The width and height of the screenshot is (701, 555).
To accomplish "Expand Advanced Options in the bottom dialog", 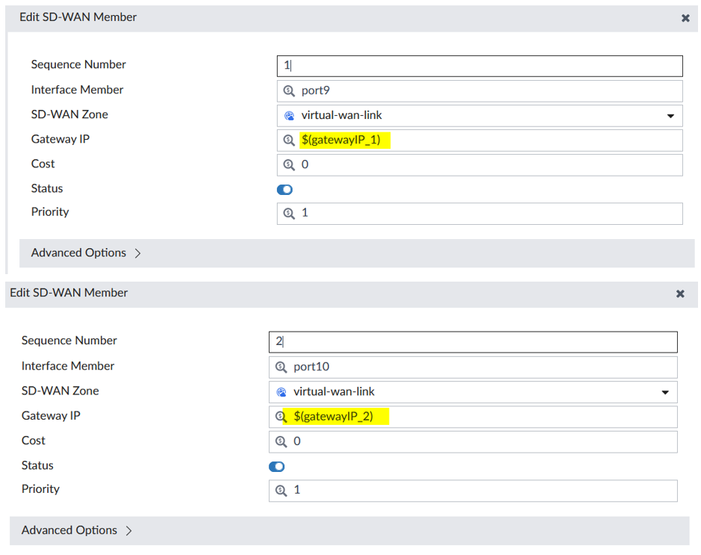I will 78,530.
